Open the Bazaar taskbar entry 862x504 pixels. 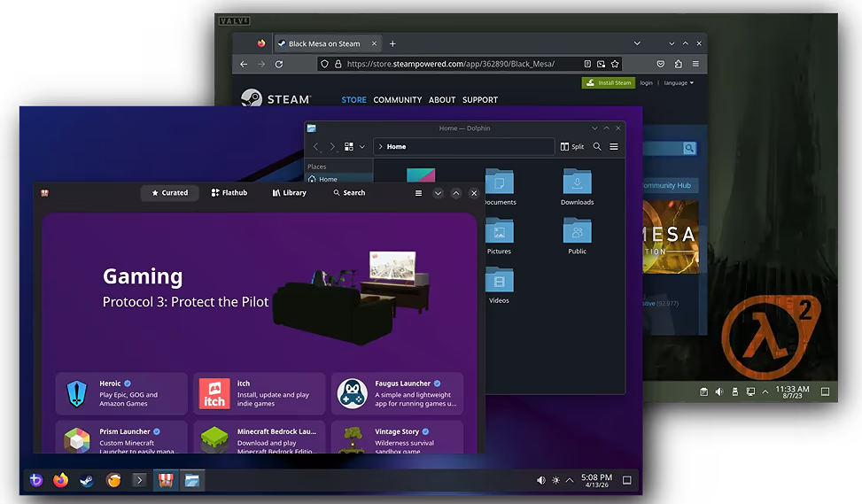tap(166, 480)
